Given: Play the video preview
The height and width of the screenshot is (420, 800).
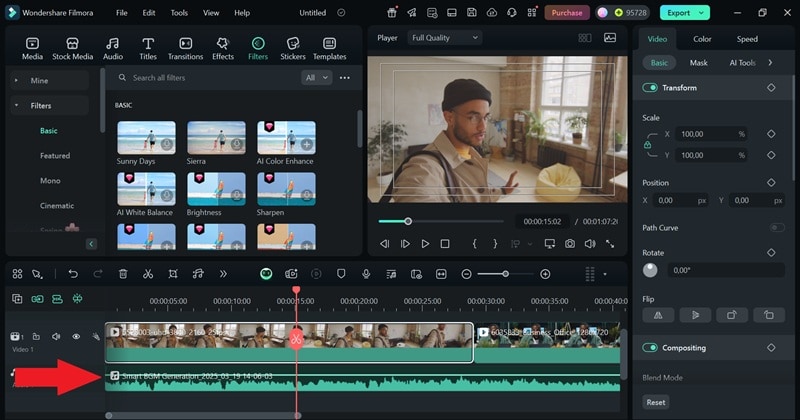Looking at the screenshot, I should click(x=425, y=243).
